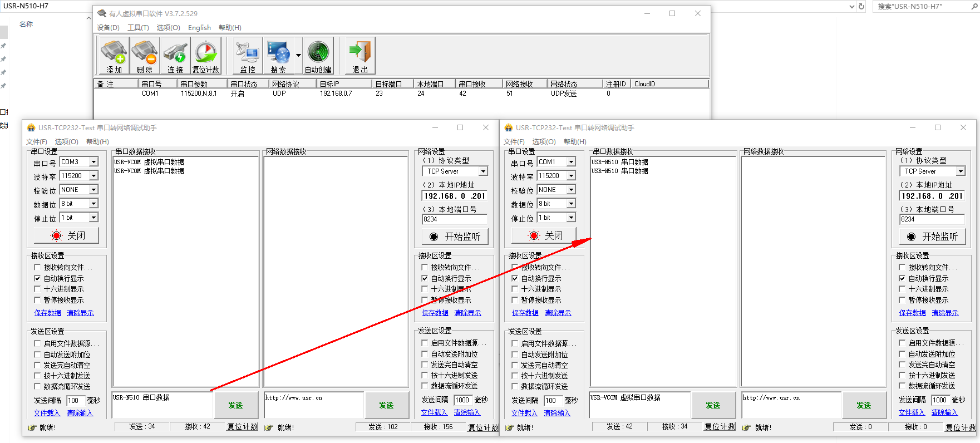Open the 监控 (Monitor) tool icon
The image size is (980, 443).
coord(247,56)
